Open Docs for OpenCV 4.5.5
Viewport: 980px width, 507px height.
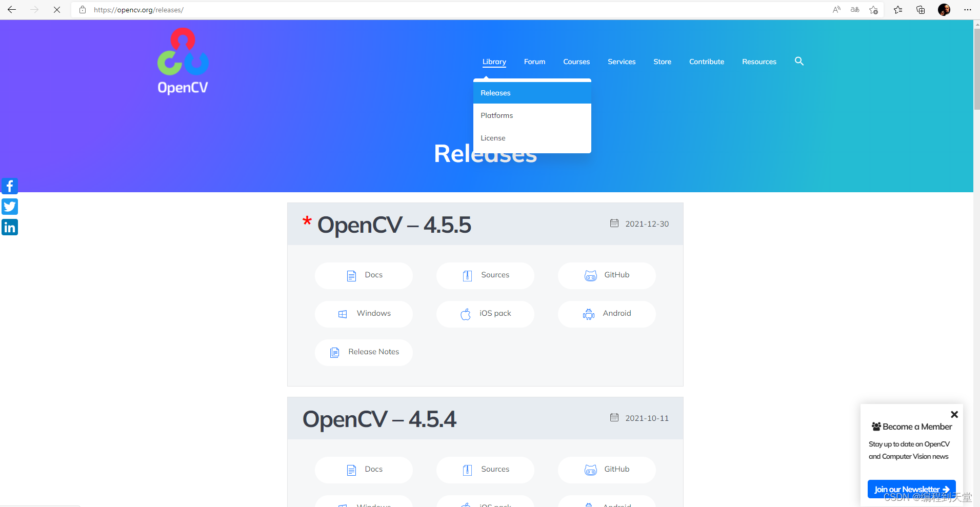[364, 275]
